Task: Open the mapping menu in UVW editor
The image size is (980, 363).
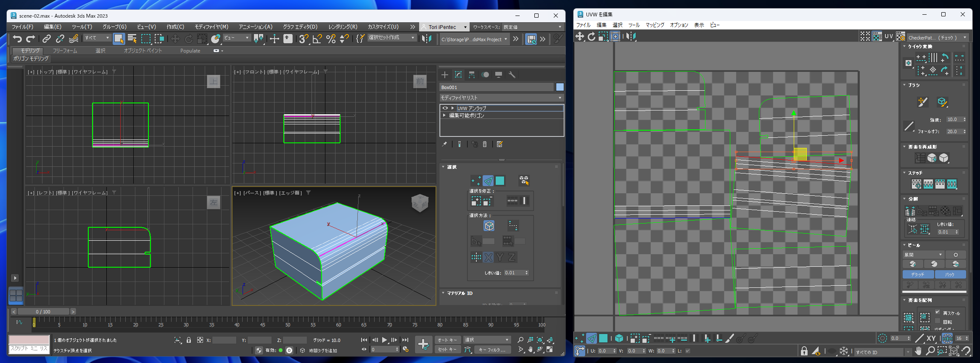Action: [655, 25]
